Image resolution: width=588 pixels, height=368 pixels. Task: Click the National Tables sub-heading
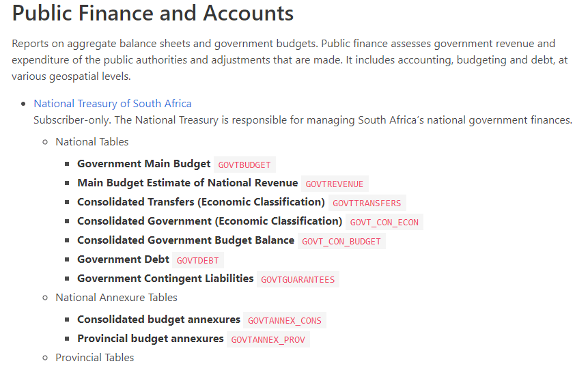coord(92,141)
